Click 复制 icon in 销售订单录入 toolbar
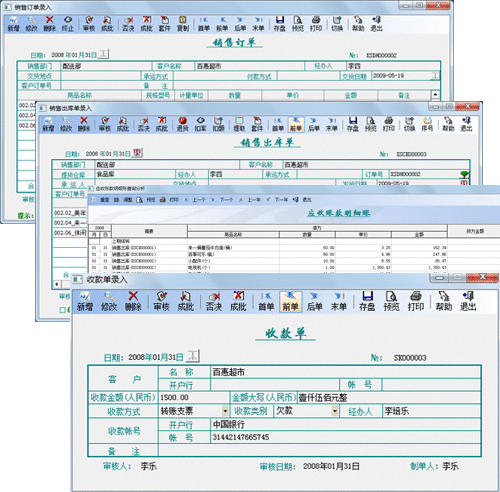The height and width of the screenshot is (492, 500). click(x=183, y=24)
